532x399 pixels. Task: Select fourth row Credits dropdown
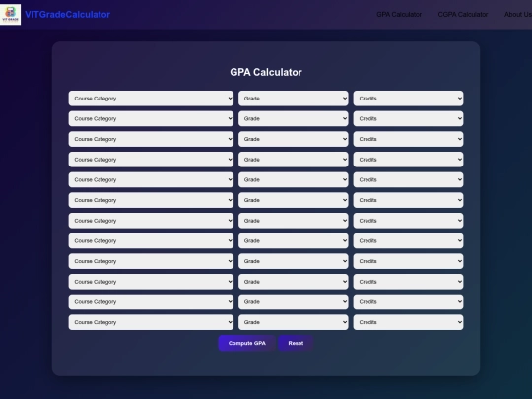408,160
